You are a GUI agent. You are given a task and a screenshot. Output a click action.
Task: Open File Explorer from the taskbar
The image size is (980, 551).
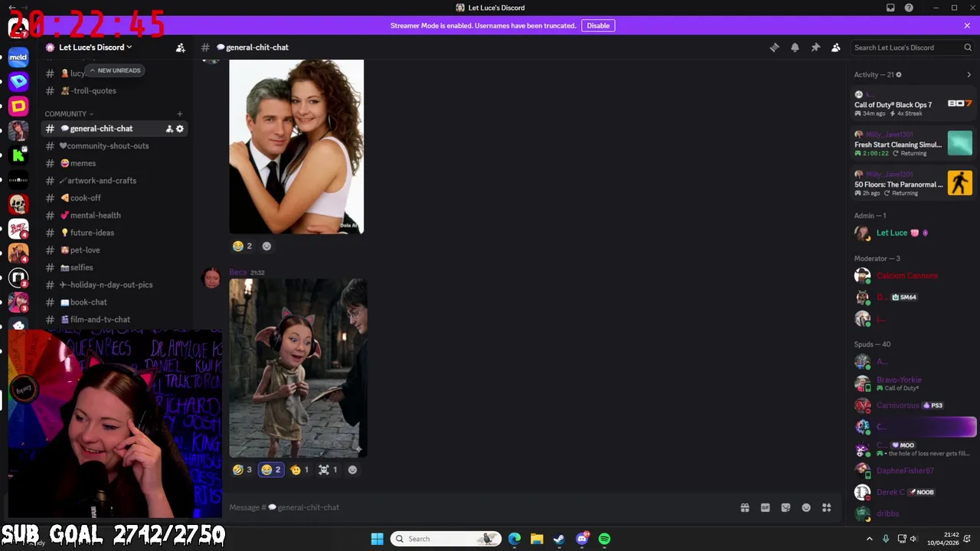(537, 539)
